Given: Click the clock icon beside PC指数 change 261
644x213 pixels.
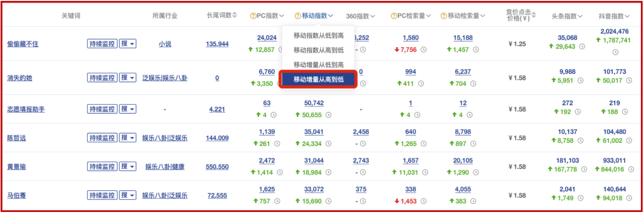Looking at the screenshot, I should coord(277,144).
